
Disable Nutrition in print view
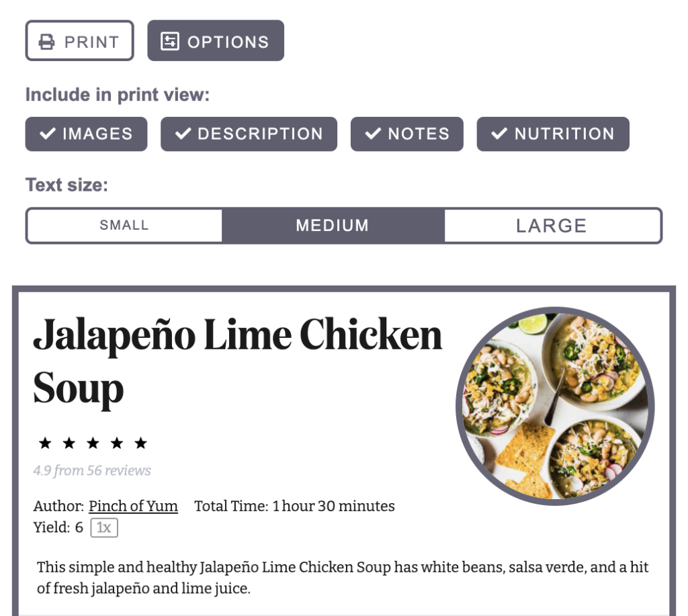pyautogui.click(x=553, y=134)
